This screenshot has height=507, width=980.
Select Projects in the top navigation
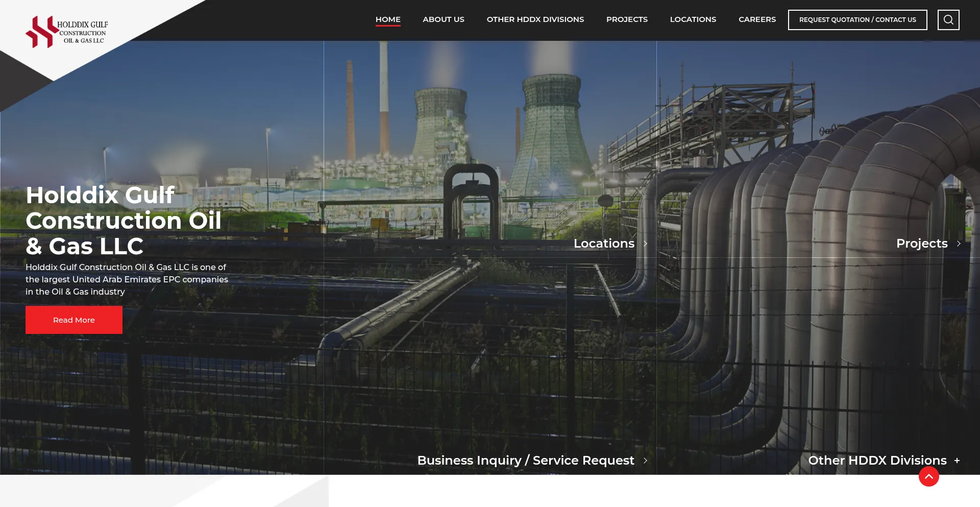pos(627,19)
